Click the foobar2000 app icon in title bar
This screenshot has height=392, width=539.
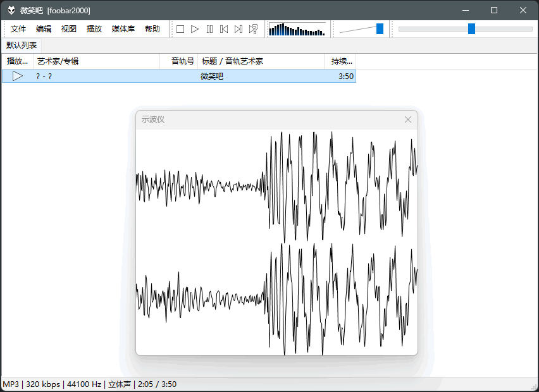pos(11,10)
